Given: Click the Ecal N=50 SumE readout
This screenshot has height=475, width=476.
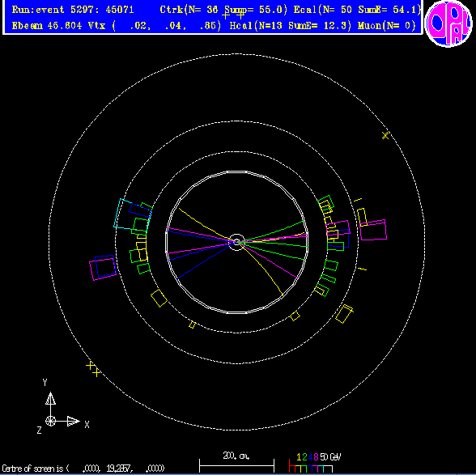Looking at the screenshot, I should pyautogui.click(x=357, y=10).
